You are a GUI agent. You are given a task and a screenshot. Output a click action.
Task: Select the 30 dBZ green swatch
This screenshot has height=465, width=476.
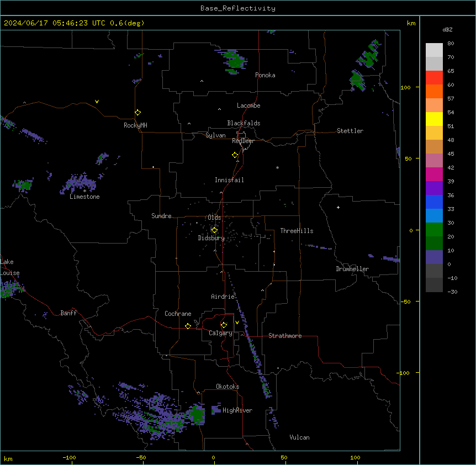coord(434,230)
